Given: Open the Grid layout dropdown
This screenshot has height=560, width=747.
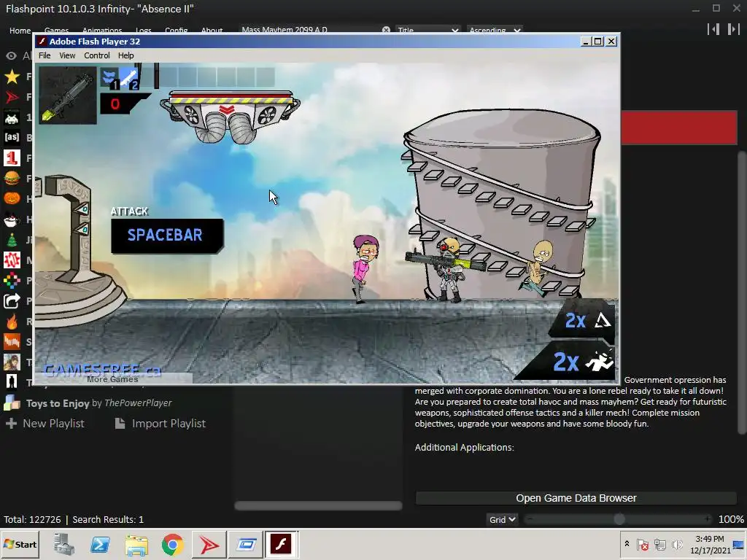Looking at the screenshot, I should pos(502,519).
